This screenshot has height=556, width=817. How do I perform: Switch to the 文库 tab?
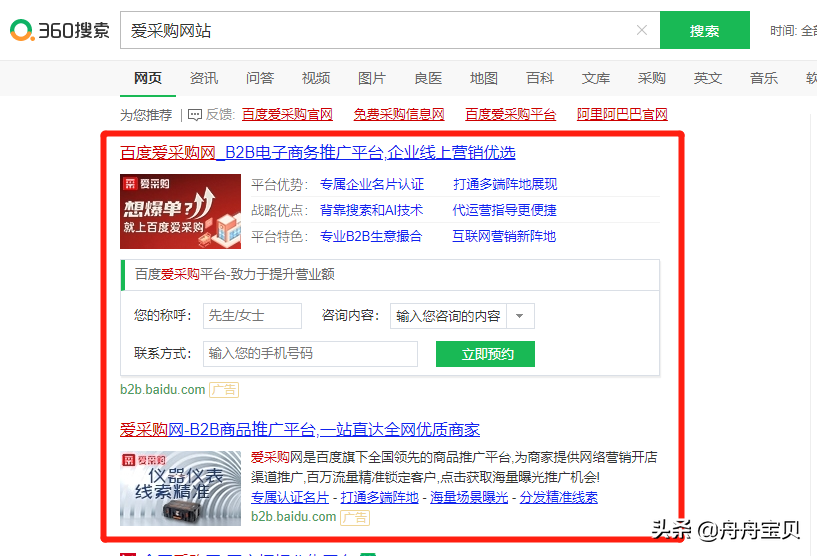pos(596,78)
